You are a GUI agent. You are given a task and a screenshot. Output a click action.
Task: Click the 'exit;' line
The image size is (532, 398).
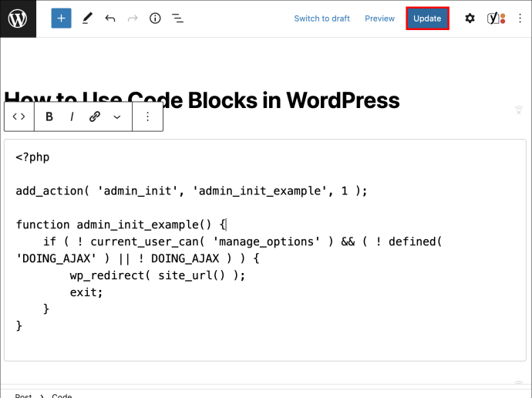(x=86, y=292)
